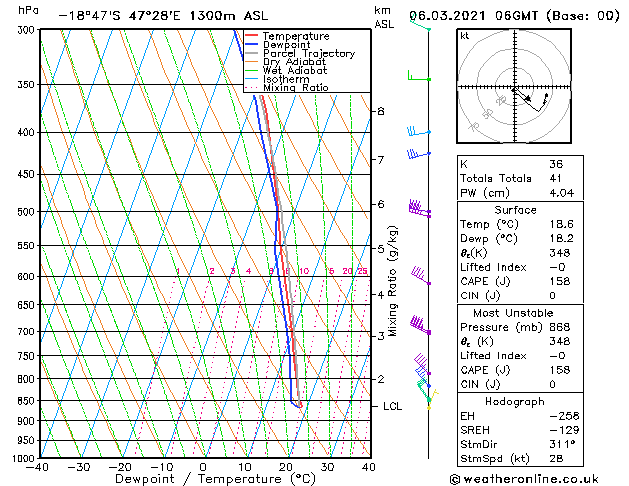629x486 pixels.
Task: Click the surface Temp value 18.6
Action: point(561,224)
